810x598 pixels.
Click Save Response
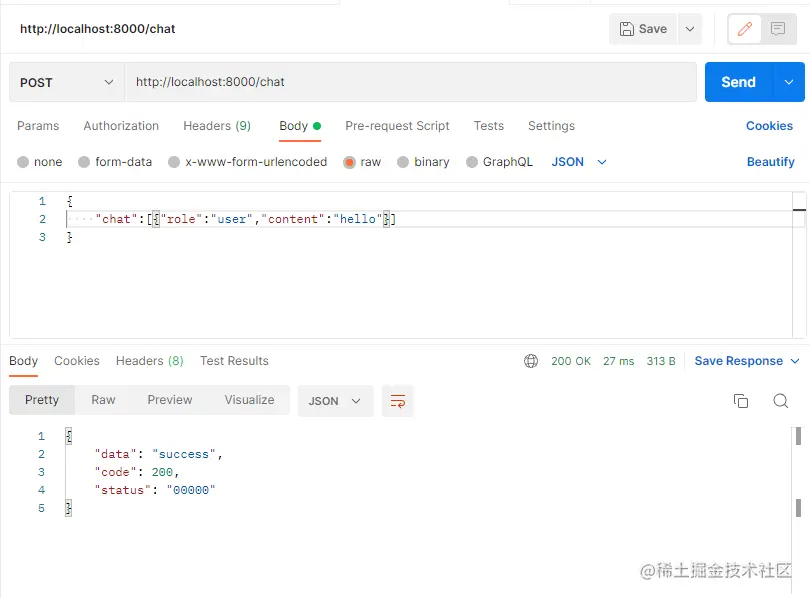click(739, 361)
